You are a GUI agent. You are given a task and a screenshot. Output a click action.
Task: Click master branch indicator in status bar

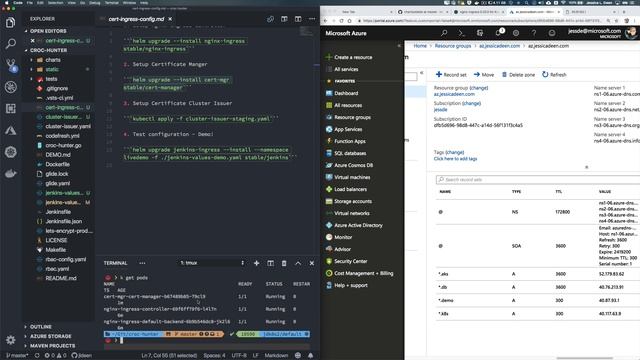coord(16,356)
